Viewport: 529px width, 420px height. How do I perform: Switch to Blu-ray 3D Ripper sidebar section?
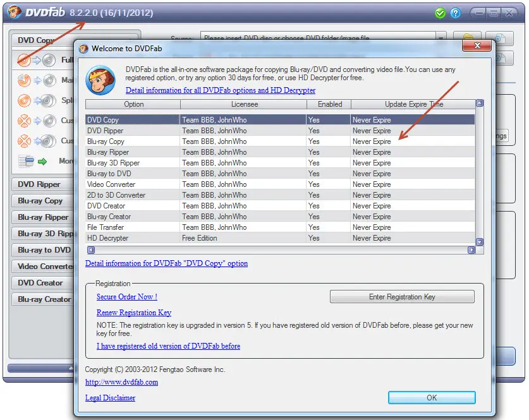coord(42,234)
